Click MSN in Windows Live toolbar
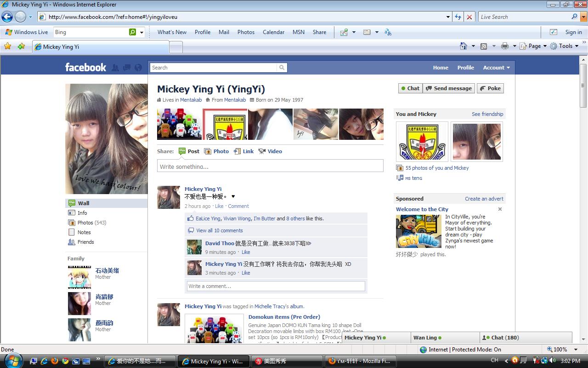 (x=299, y=32)
